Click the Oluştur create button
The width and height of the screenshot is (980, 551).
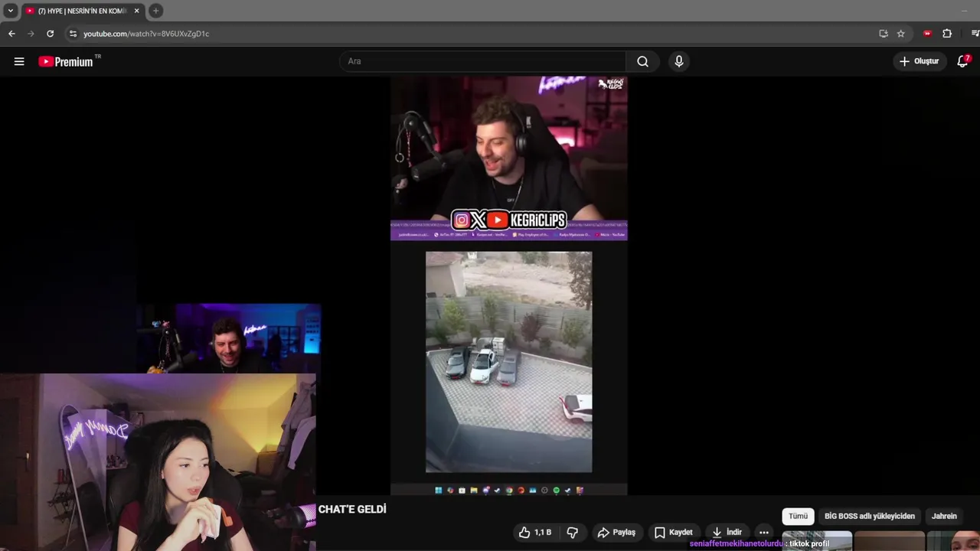click(x=919, y=61)
